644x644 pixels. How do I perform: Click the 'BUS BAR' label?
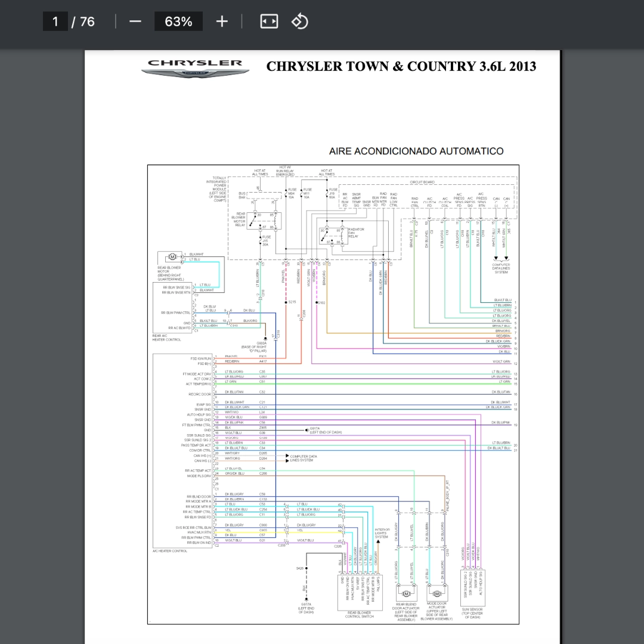tap(242, 195)
